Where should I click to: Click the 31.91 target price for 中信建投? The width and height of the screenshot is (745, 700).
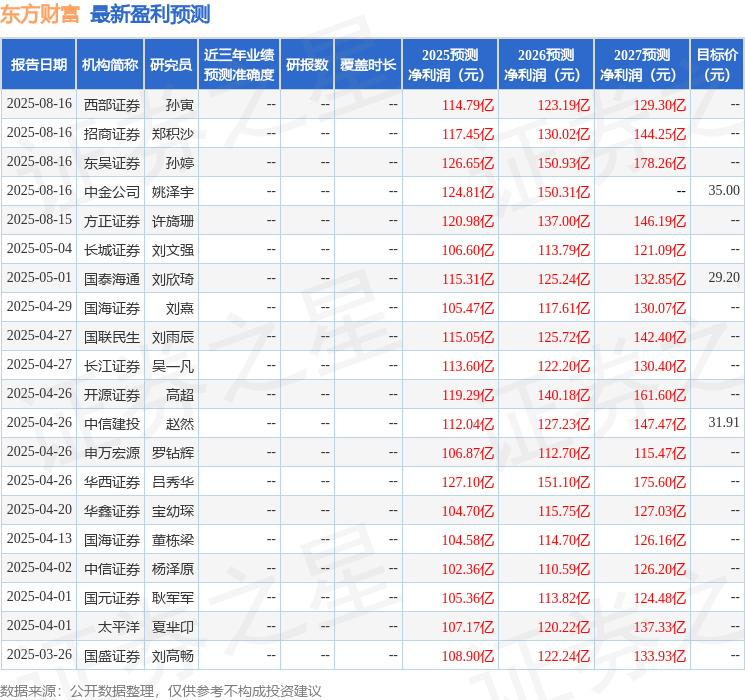[x=723, y=423]
